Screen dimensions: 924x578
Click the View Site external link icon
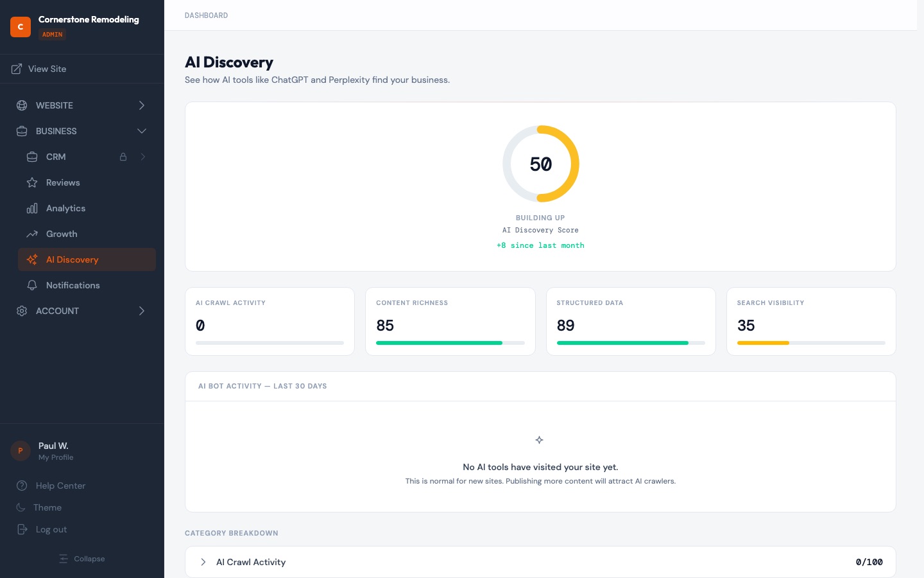click(17, 69)
